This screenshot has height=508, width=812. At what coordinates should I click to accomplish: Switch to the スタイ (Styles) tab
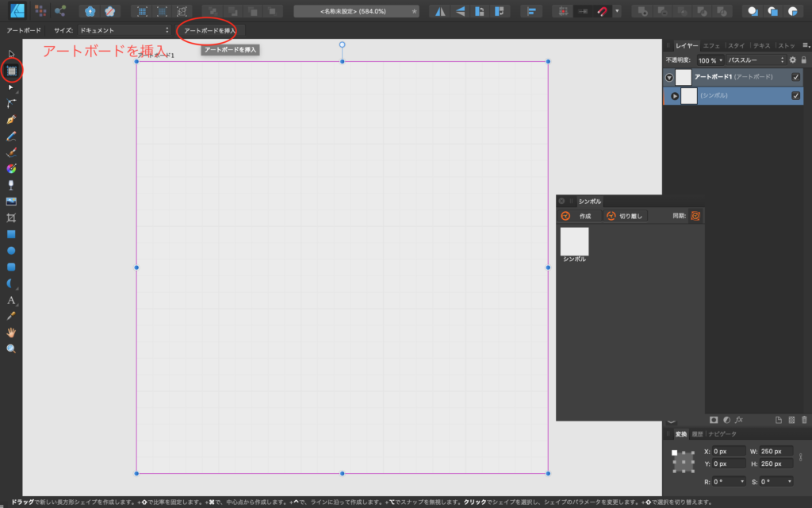(736, 45)
